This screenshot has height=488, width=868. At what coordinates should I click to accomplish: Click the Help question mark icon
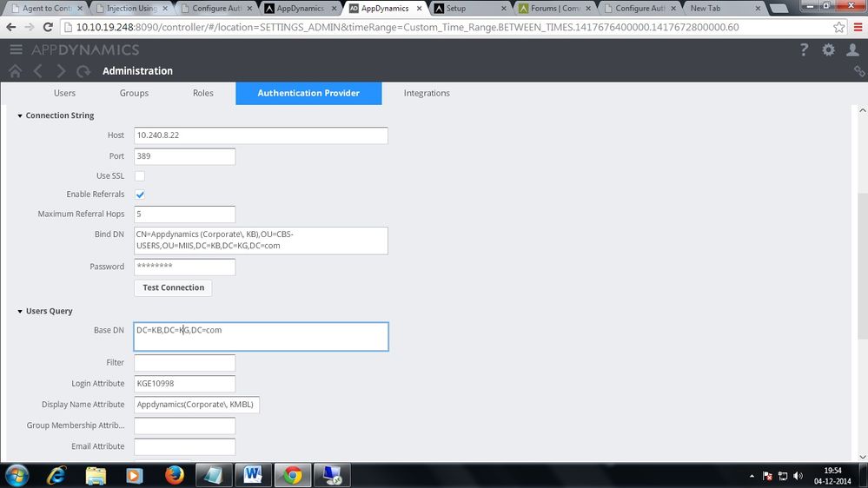pyautogui.click(x=804, y=50)
